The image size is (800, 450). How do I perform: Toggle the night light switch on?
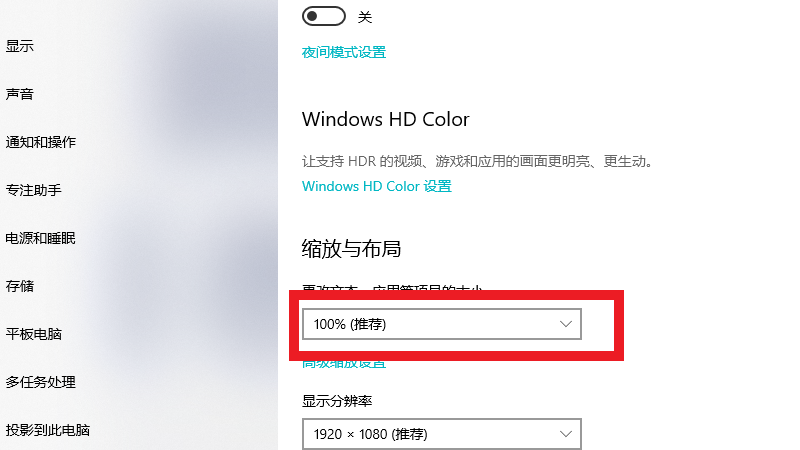pos(323,16)
